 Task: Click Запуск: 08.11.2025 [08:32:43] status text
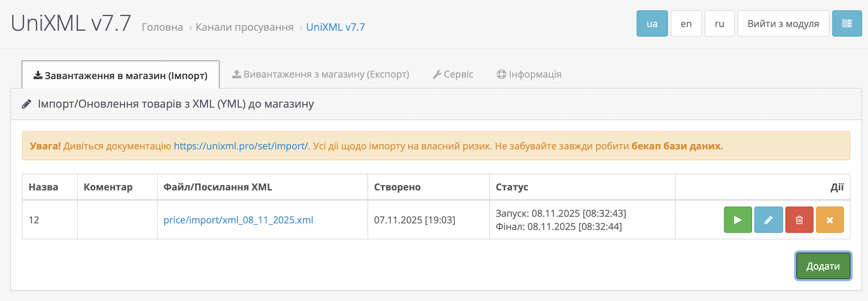561,213
